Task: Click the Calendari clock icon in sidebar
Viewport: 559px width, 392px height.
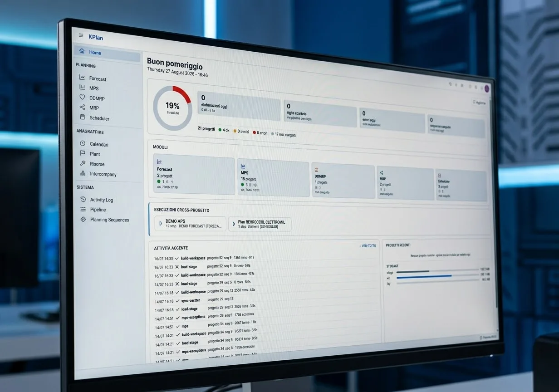Action: coord(83,143)
